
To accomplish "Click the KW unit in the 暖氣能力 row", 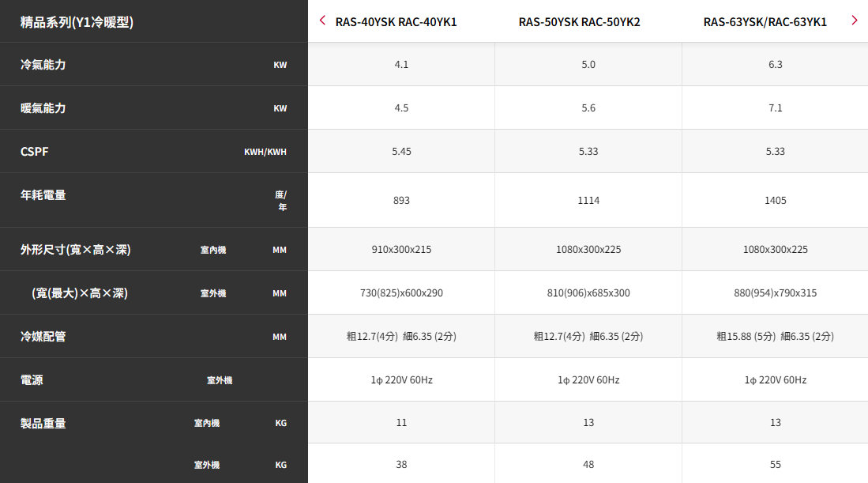I will coord(280,108).
